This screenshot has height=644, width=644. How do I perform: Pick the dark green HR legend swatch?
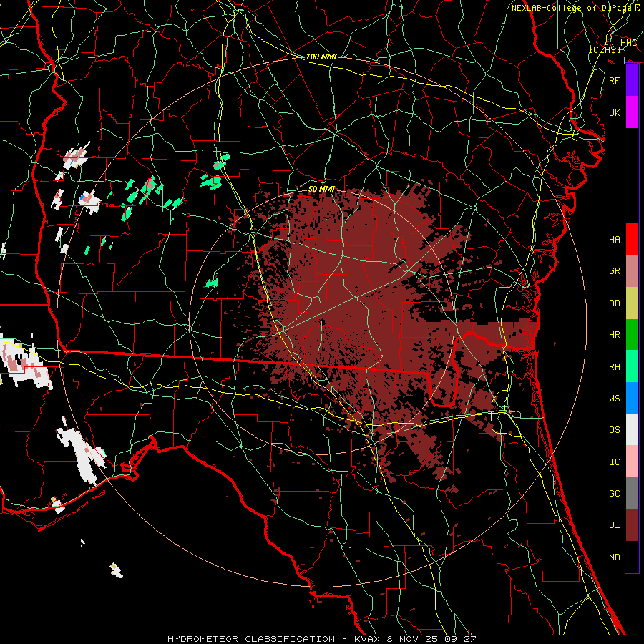pos(632,335)
